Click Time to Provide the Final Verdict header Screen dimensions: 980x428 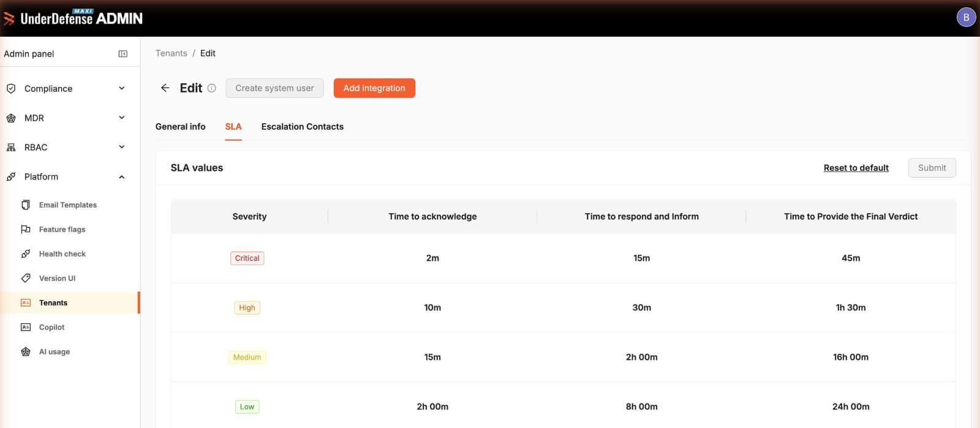pyautogui.click(x=851, y=217)
